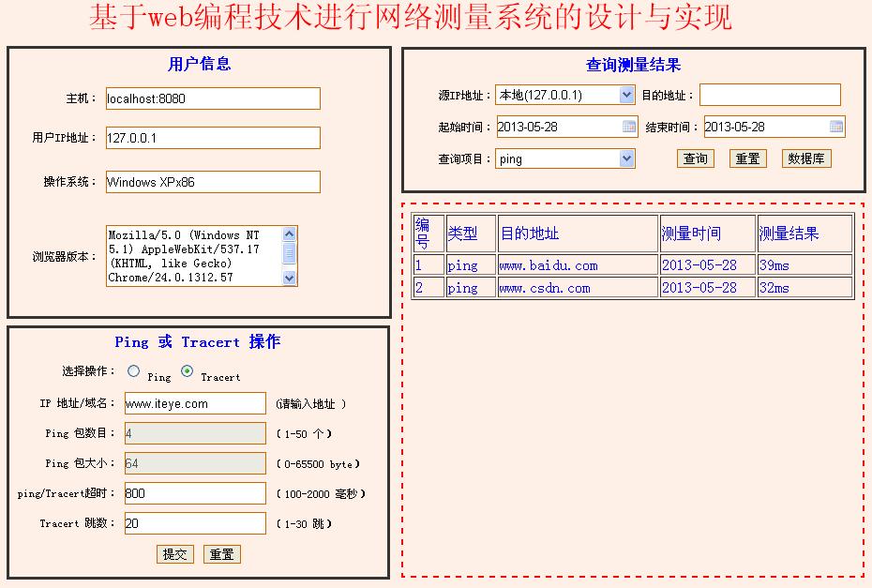Click the (100-2000 毫秒) hint text

[321, 494]
